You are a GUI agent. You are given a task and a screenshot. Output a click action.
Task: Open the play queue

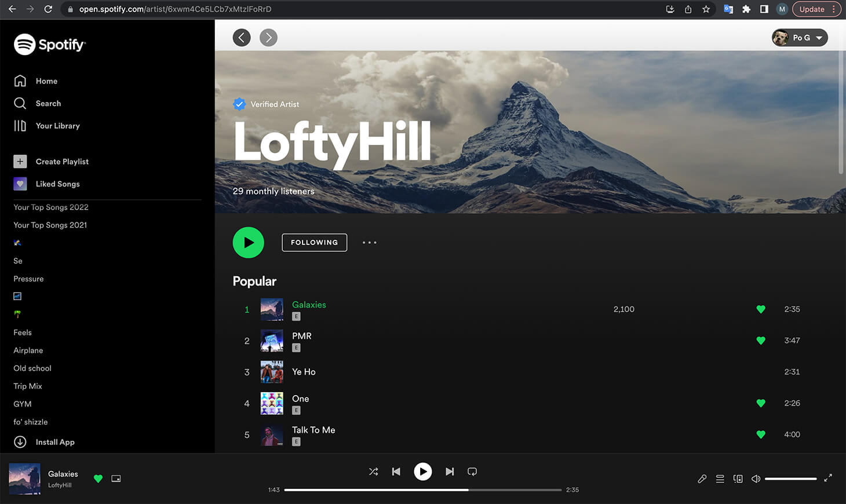[x=720, y=479]
